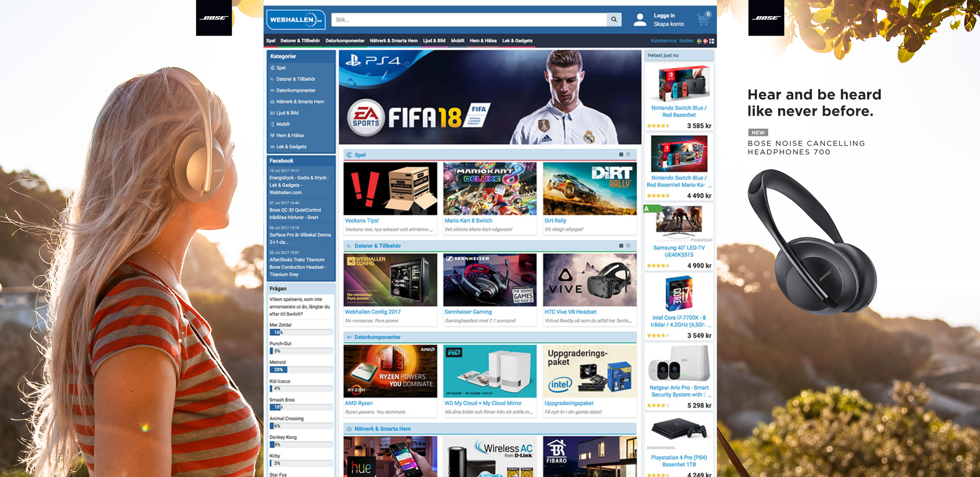Viewport: 980px width, 477px height.
Task: Click the Webhallen logo
Action: point(296,20)
